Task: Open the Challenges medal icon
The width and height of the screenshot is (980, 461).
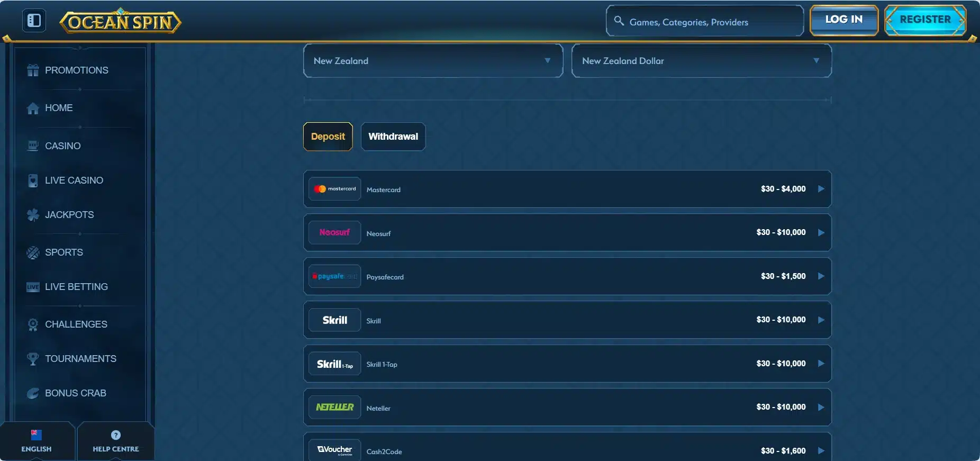Action: pos(33,324)
